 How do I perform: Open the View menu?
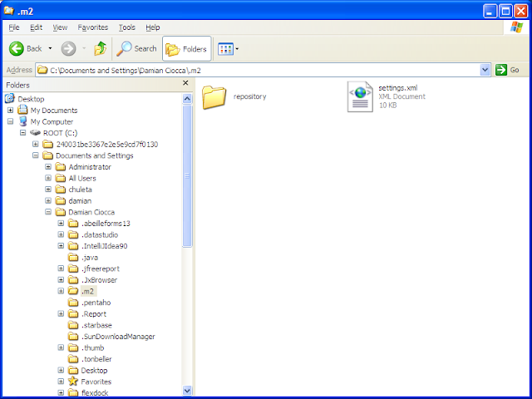coord(60,27)
